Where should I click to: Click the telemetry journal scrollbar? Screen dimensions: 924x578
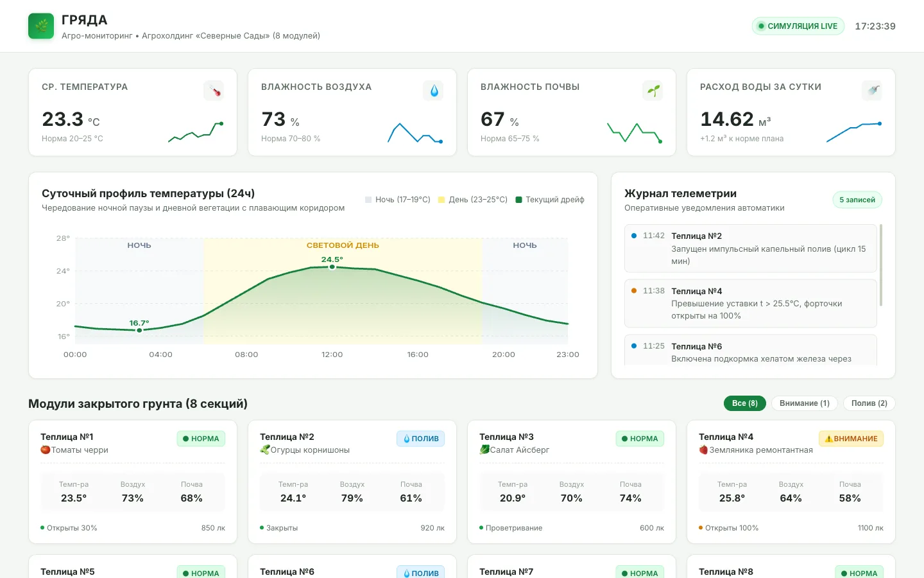pos(881,265)
